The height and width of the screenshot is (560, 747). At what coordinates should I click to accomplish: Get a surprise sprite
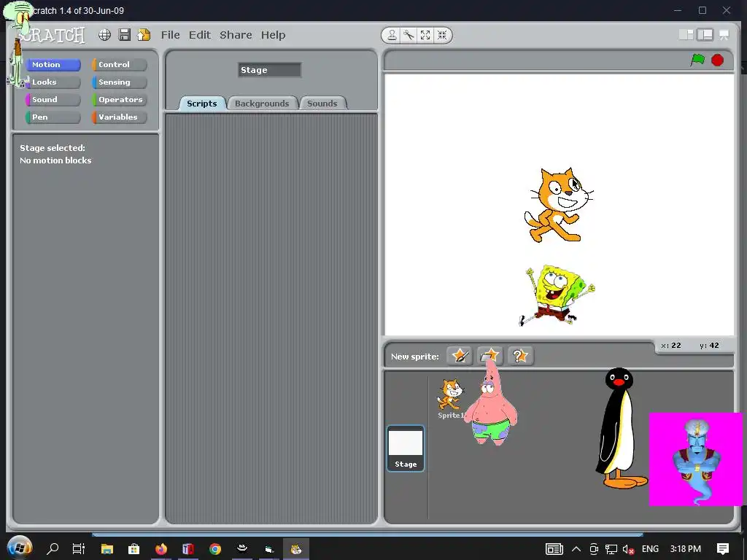point(520,356)
